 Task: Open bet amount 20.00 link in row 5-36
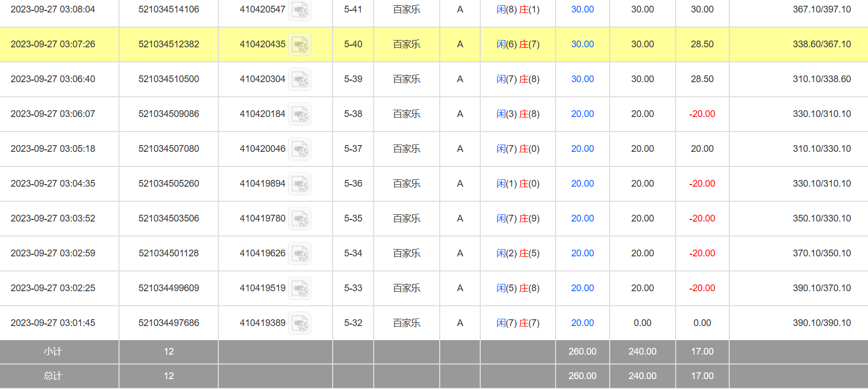[582, 184]
